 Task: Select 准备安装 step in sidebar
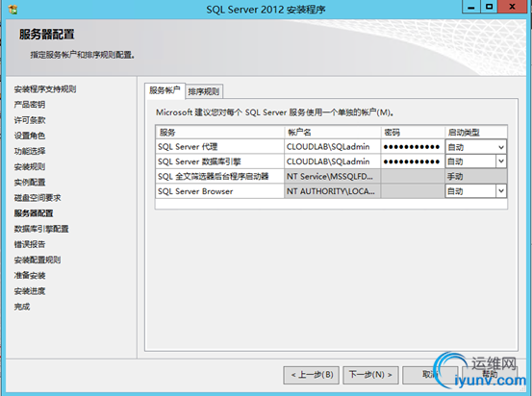click(x=30, y=275)
